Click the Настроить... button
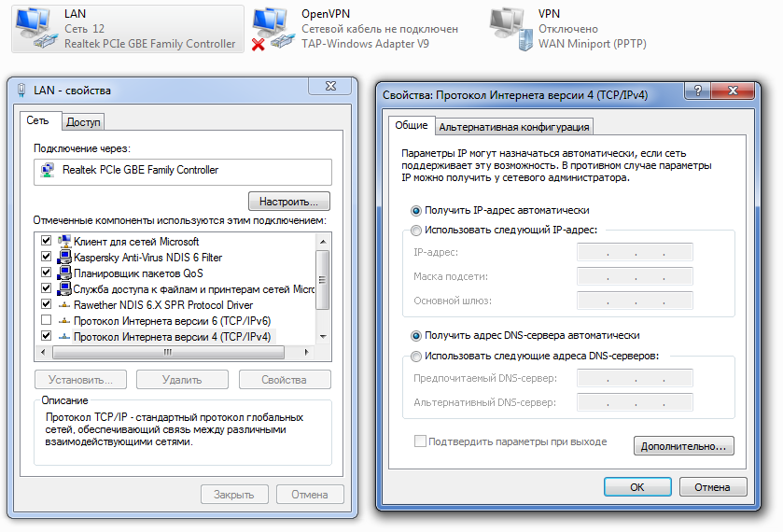 (x=289, y=202)
